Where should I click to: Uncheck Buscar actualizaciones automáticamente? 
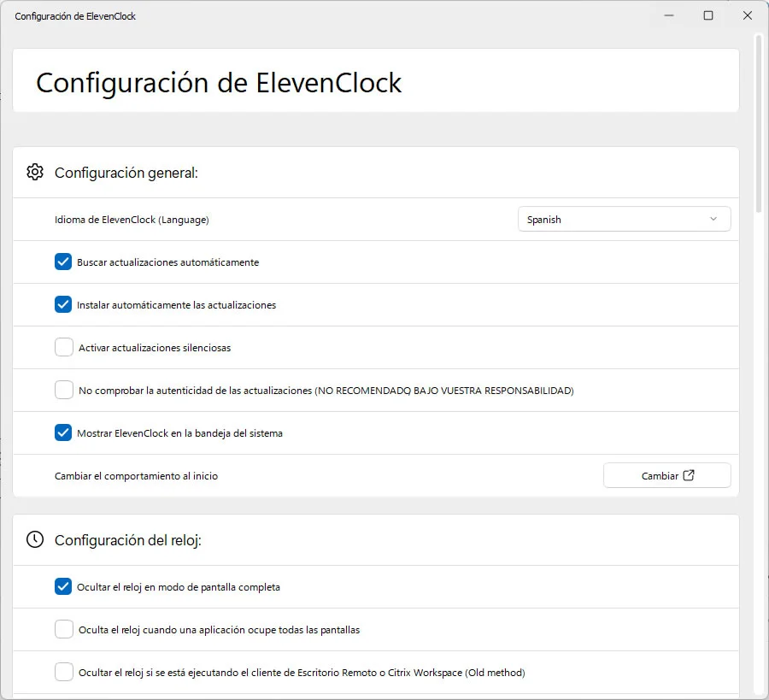point(63,262)
